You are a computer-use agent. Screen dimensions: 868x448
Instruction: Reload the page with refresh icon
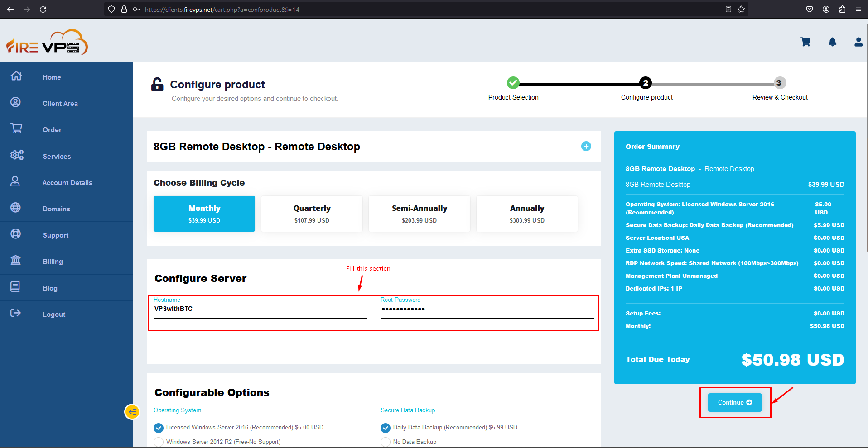(x=43, y=9)
